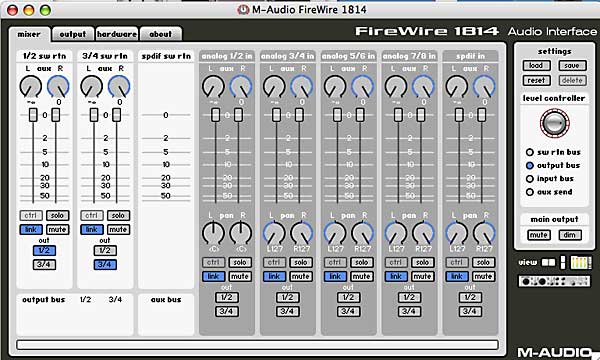The height and width of the screenshot is (360, 600).
Task: Click the left aux knob on analog 1/2 in
Action: pyautogui.click(x=213, y=86)
